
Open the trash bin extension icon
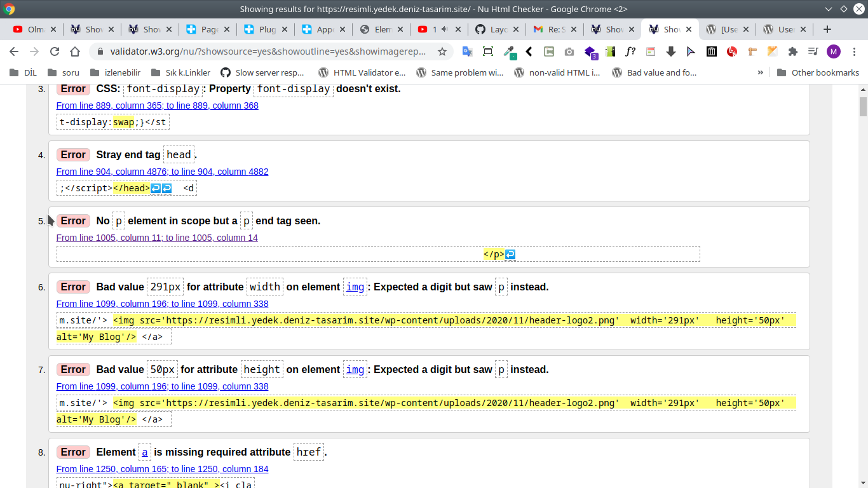pos(712,51)
